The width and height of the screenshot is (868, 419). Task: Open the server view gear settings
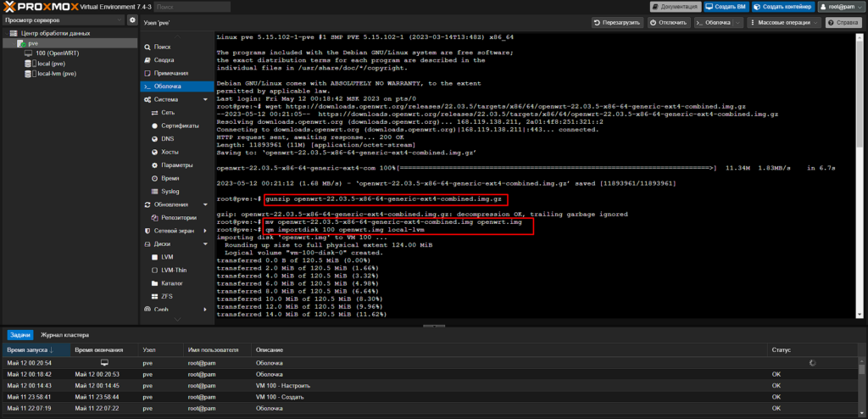(132, 20)
